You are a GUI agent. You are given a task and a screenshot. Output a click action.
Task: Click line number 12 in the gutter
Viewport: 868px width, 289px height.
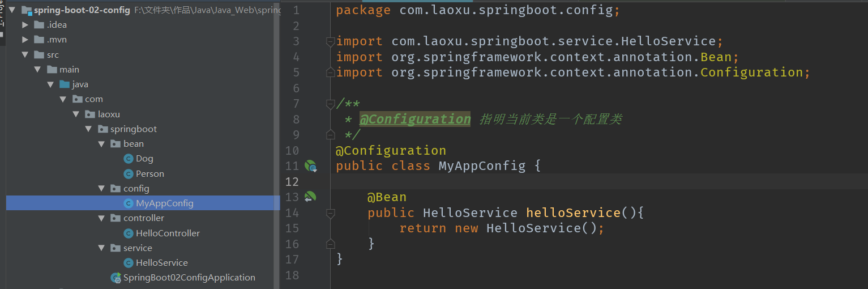tap(292, 182)
